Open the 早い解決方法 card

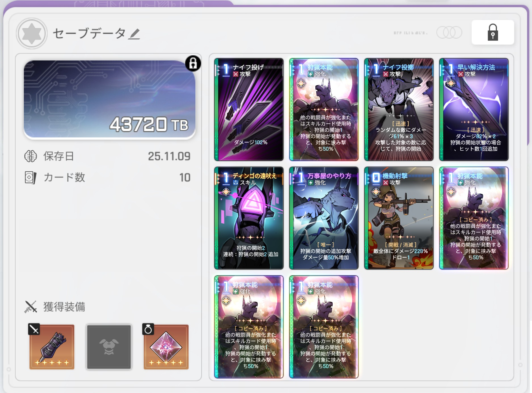click(x=474, y=110)
